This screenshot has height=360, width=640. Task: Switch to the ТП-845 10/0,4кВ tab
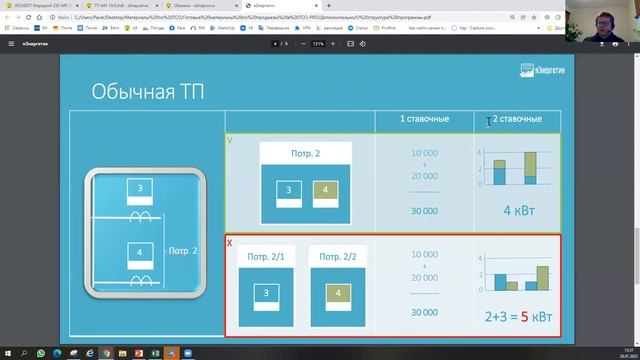tap(121, 6)
